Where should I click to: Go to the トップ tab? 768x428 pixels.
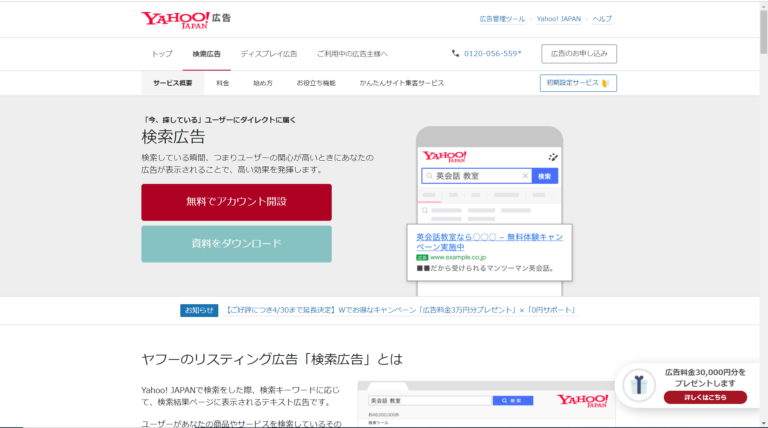pos(162,54)
